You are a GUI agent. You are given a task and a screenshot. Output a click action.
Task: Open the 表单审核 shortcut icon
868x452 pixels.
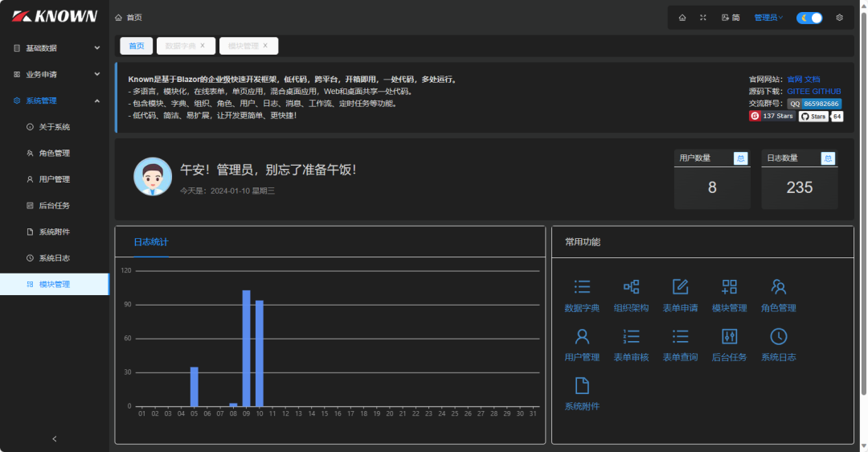coord(631,337)
